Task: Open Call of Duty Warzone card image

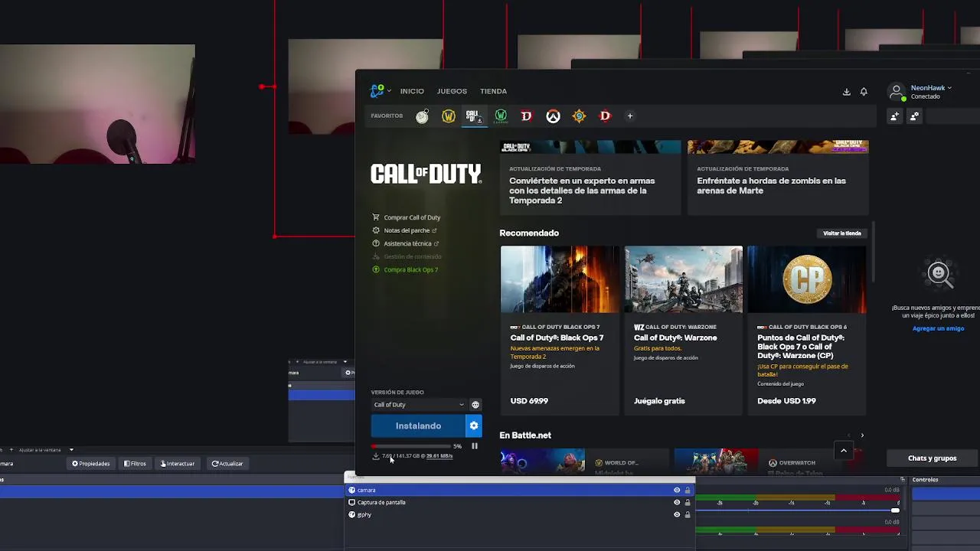Action: [683, 279]
